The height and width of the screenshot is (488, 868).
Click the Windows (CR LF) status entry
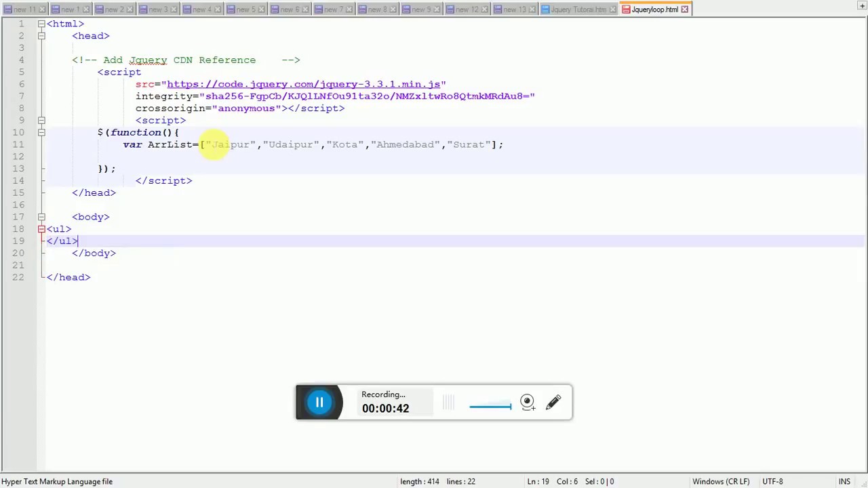click(x=721, y=481)
